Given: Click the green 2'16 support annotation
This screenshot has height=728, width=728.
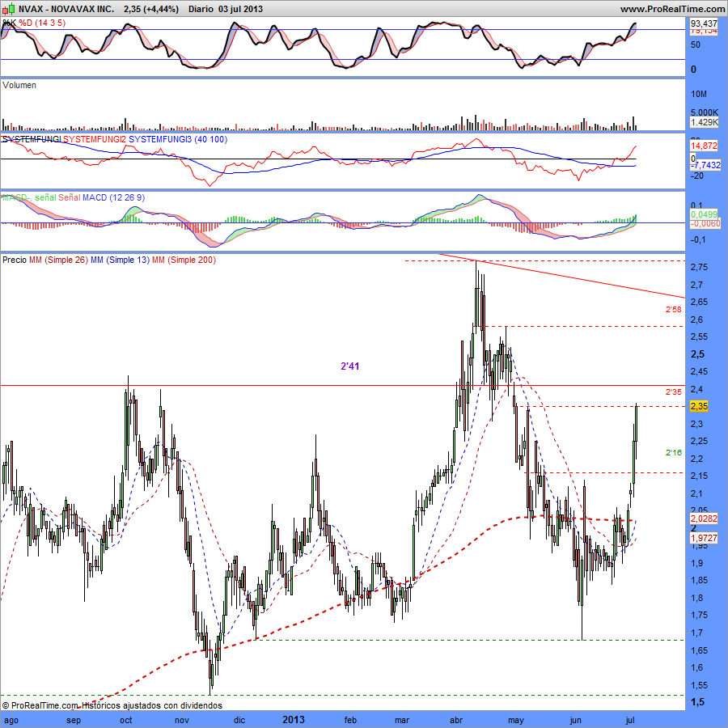Looking at the screenshot, I should click(x=673, y=453).
